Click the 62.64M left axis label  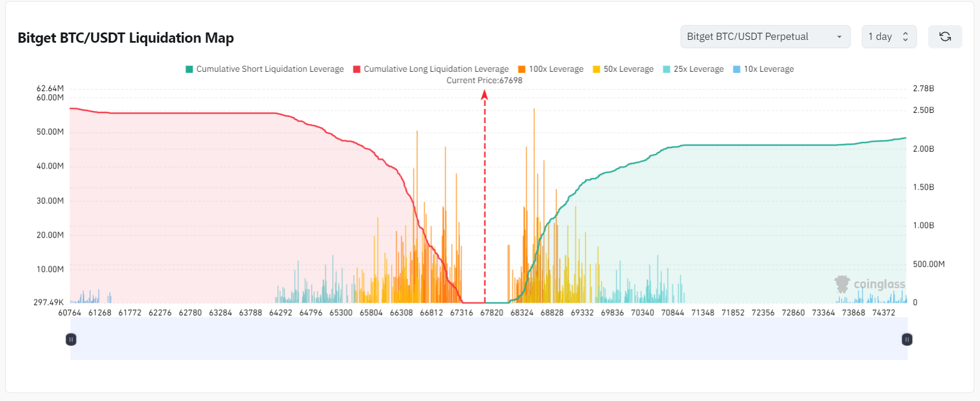[50, 88]
